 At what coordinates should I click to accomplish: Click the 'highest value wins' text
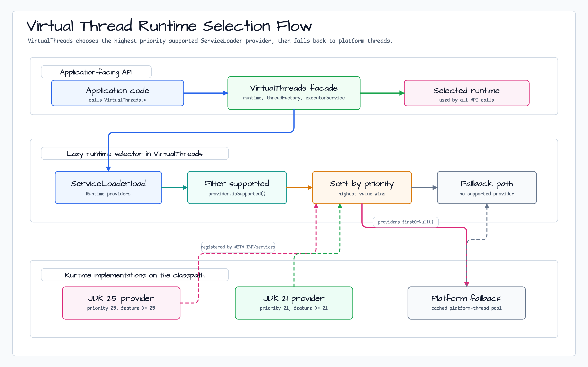[x=362, y=194]
